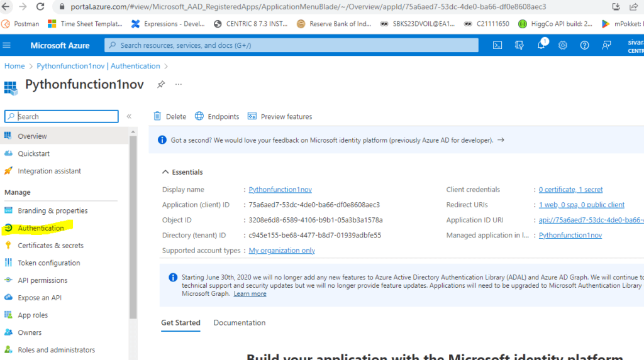This screenshot has width=644, height=360.
Task: Select the Object ID value 3208e6d8
Action: pyautogui.click(x=316, y=220)
